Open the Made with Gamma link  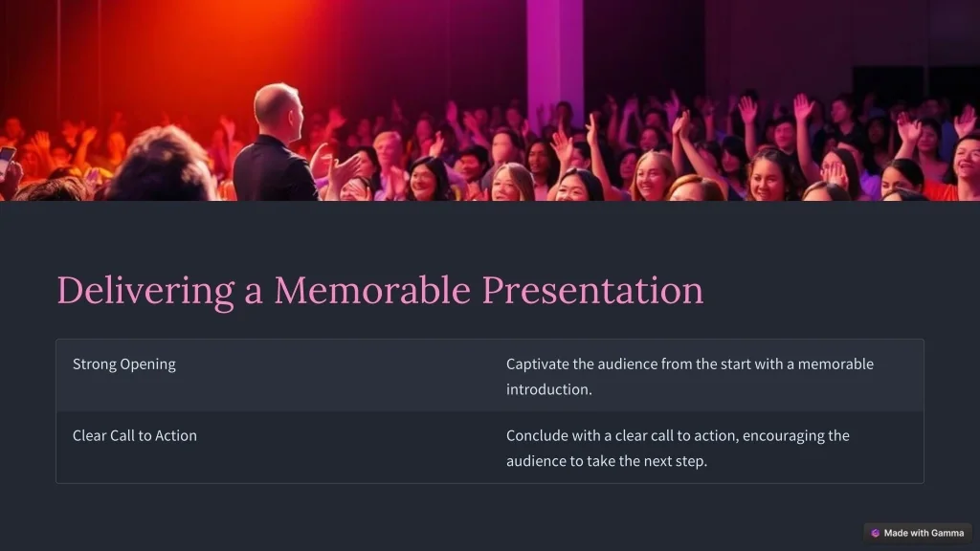(x=918, y=533)
